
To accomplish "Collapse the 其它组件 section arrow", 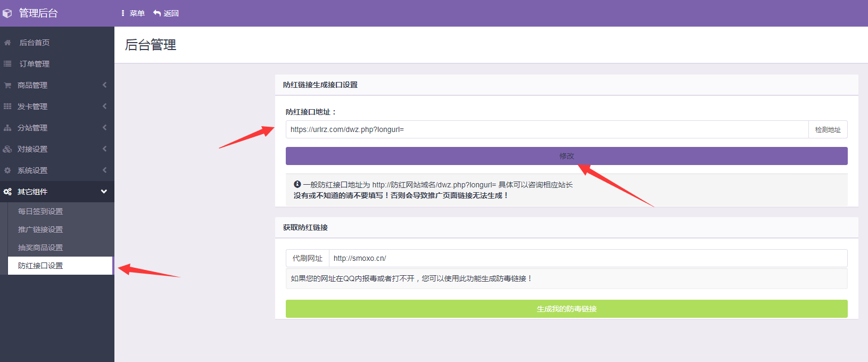I will click(x=104, y=192).
